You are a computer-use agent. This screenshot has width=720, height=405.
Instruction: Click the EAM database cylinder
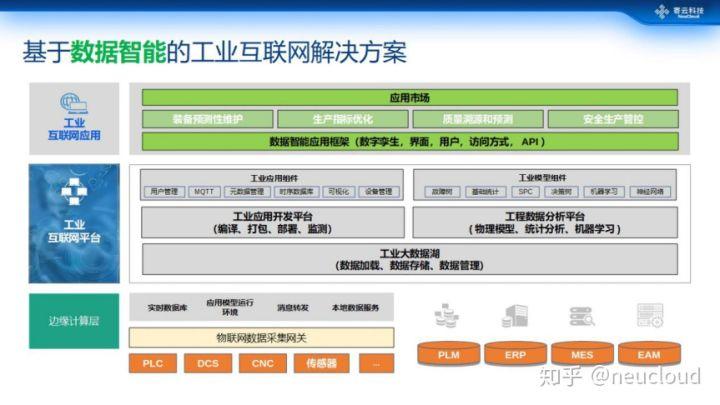pos(649,354)
